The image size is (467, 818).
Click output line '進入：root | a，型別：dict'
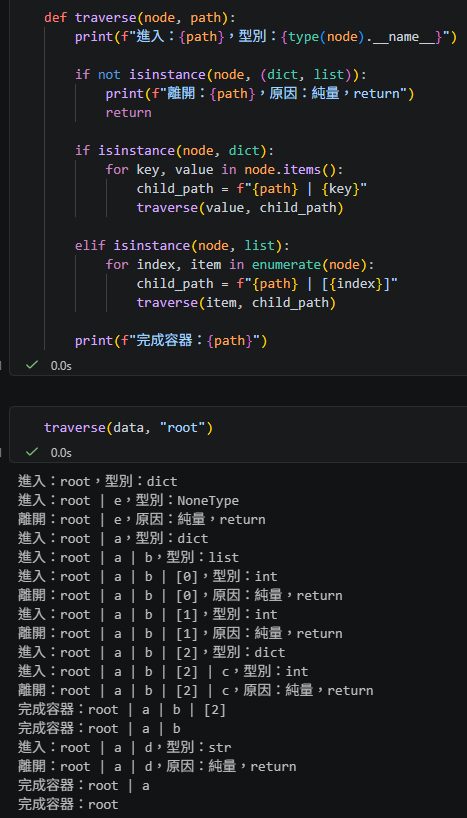pyautogui.click(x=113, y=538)
